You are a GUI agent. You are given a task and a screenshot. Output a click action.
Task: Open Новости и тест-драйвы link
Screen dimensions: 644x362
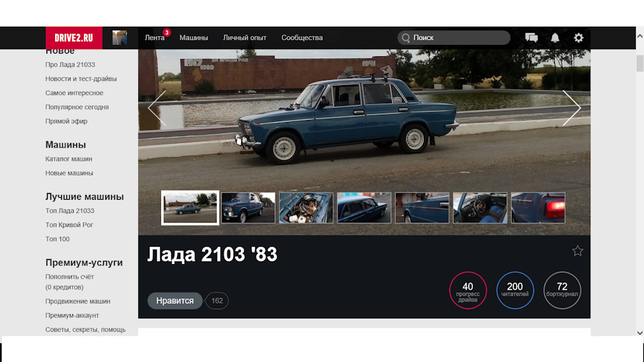point(81,79)
